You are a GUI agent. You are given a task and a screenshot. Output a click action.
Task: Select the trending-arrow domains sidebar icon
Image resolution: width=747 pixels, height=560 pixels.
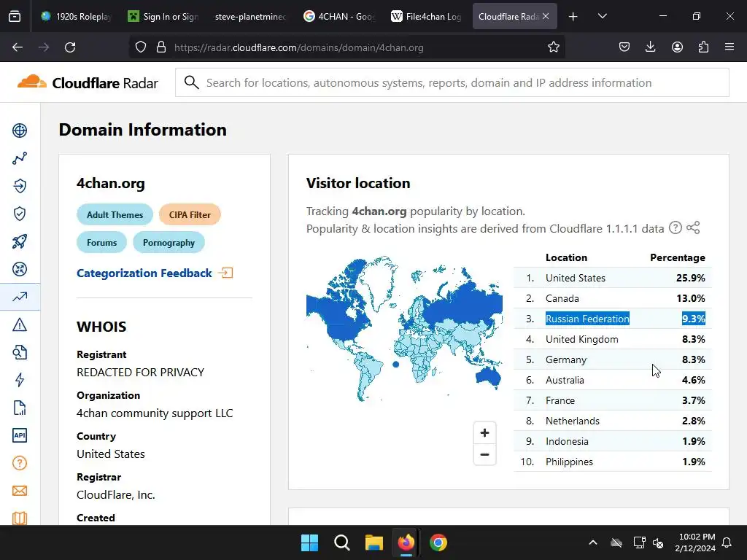(20, 297)
